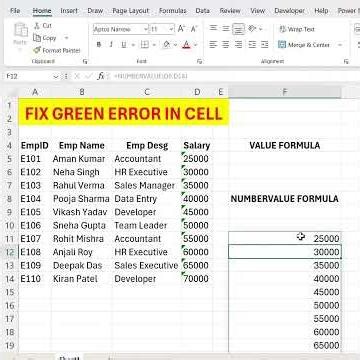The image size is (360, 360).
Task: Open the Merge & Center dropdown arrow
Action: (340, 45)
